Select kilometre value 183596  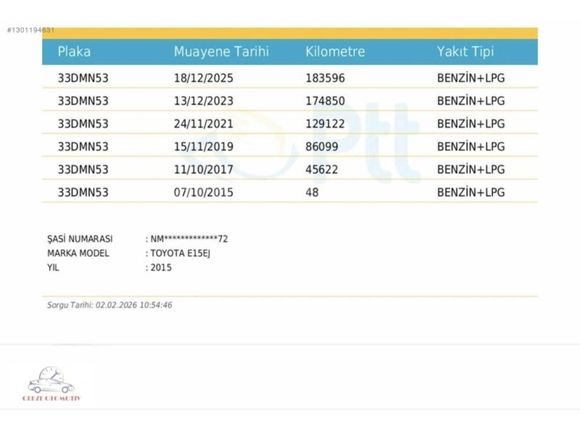pos(325,78)
